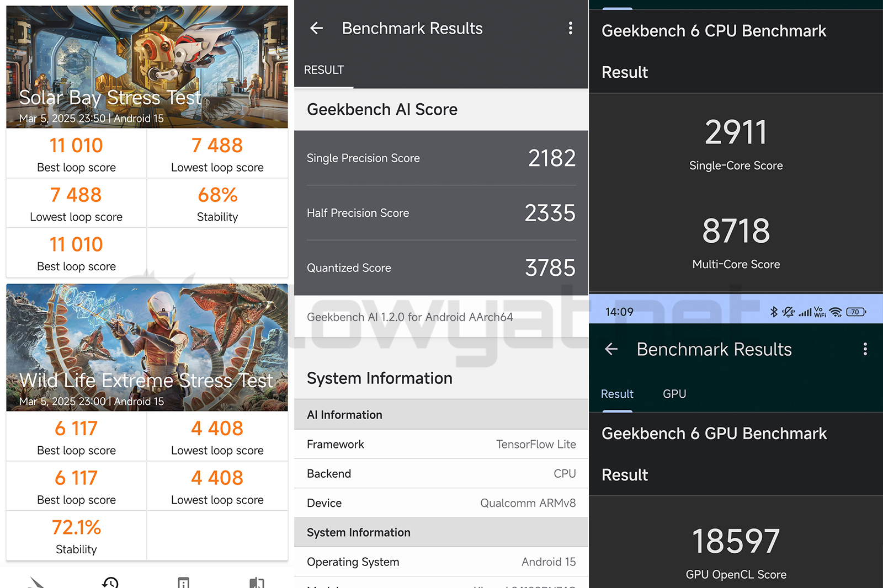Tap the Bluetooth status bar icon
This screenshot has width=883, height=588.
coord(774,312)
